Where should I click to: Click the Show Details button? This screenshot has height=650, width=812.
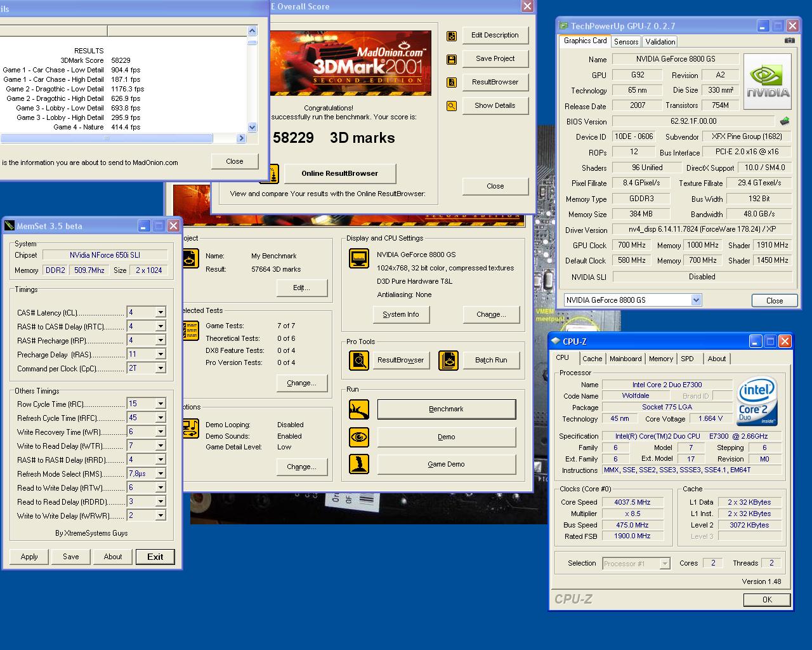495,105
